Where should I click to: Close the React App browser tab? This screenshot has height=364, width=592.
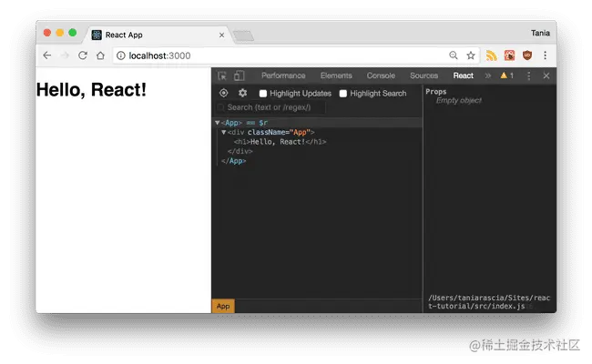click(221, 35)
